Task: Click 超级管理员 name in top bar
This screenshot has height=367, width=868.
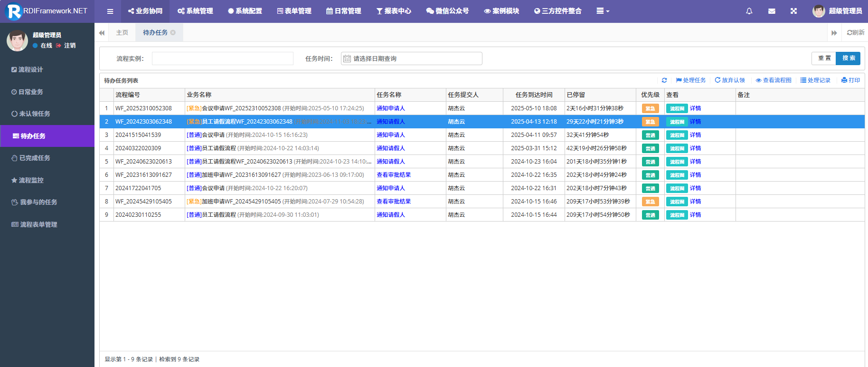Action: (845, 11)
